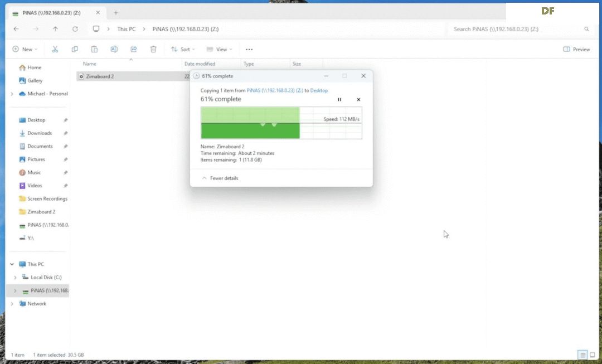Close the PiNAS tab

98,13
